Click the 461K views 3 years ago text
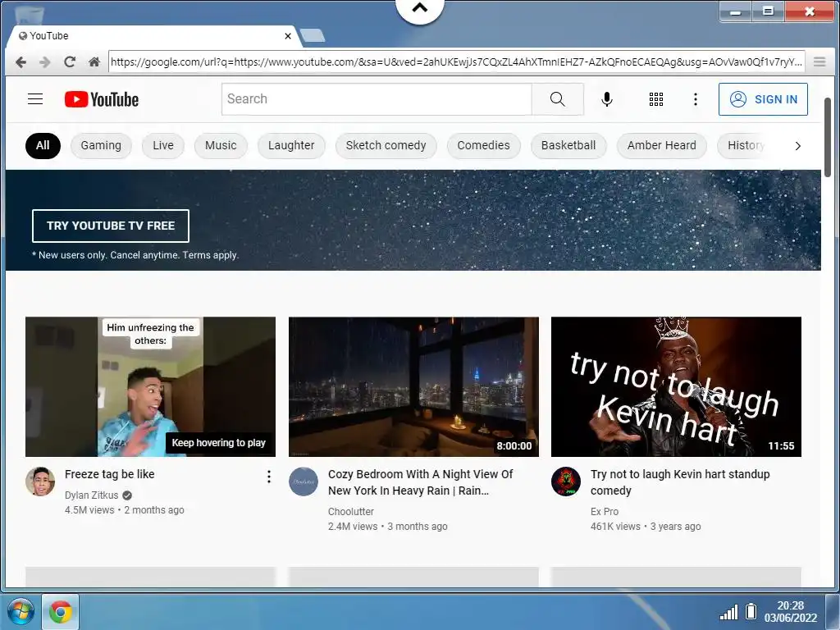840x630 pixels. 646,527
